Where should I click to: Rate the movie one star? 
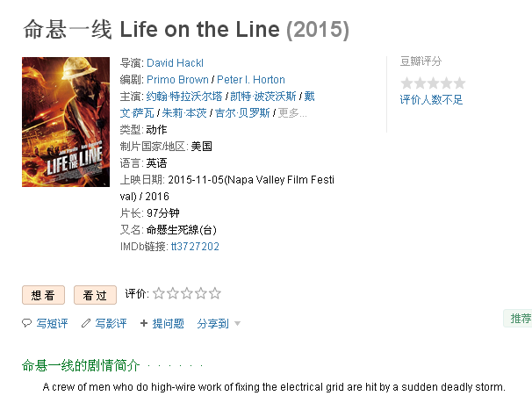(x=159, y=294)
